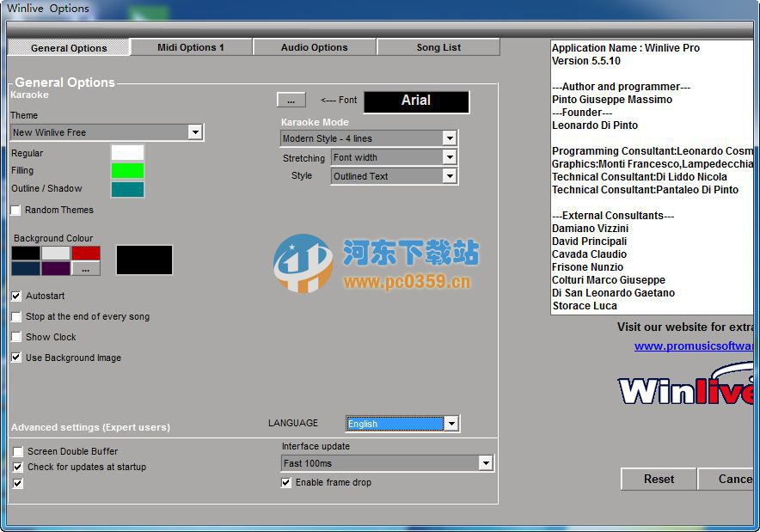Select the red background colour swatch
760x532 pixels.
pyautogui.click(x=86, y=253)
